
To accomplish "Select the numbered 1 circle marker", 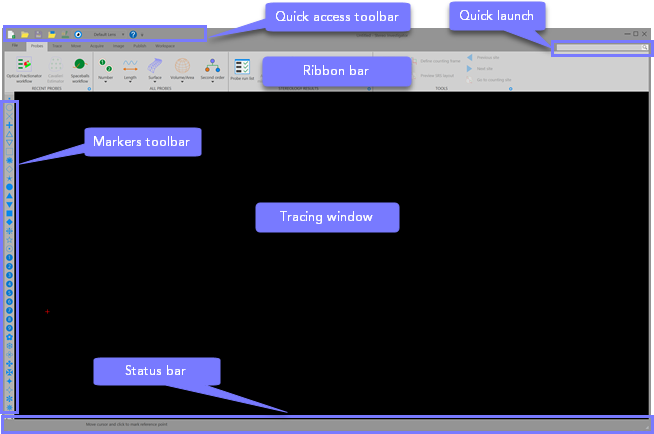I will pos(9,258).
